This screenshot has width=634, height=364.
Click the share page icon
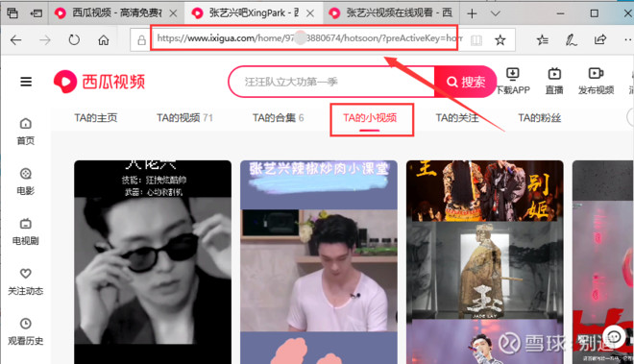point(600,39)
